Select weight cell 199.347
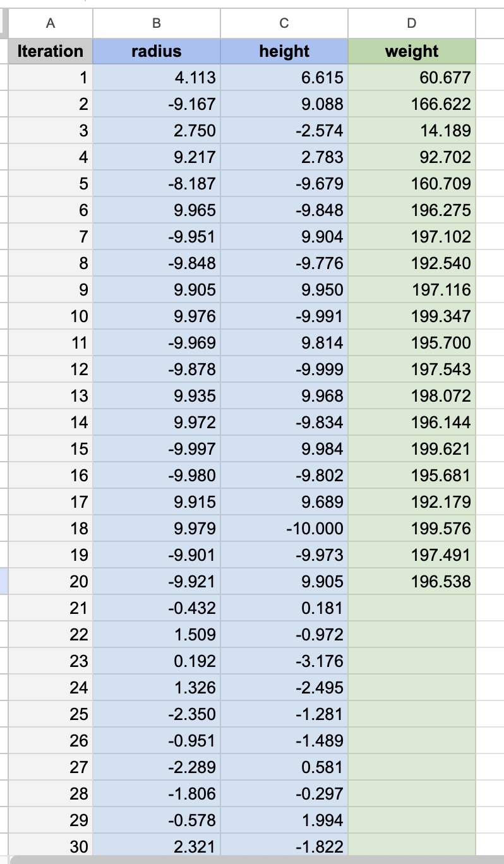This screenshot has height=864, width=504. (412, 316)
